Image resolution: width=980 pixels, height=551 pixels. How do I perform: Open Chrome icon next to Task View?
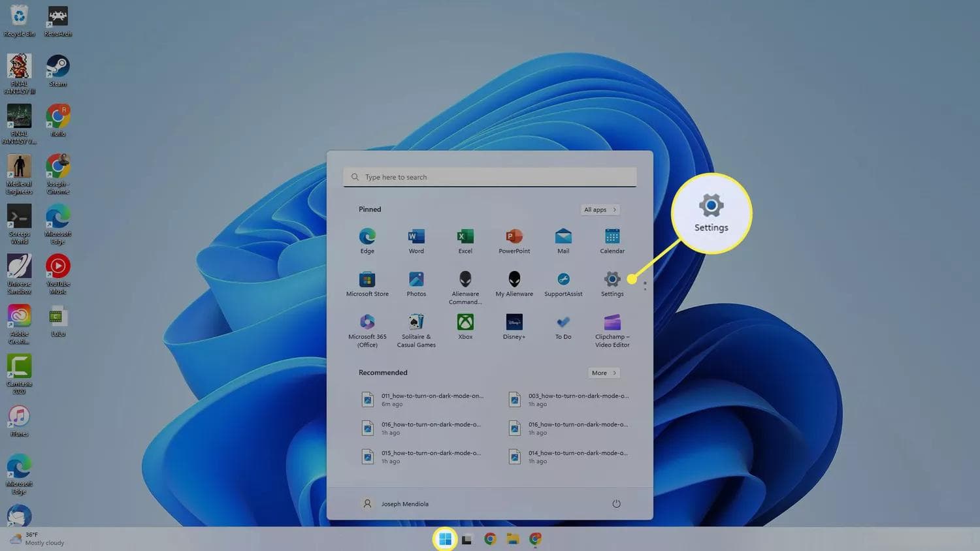(x=490, y=539)
